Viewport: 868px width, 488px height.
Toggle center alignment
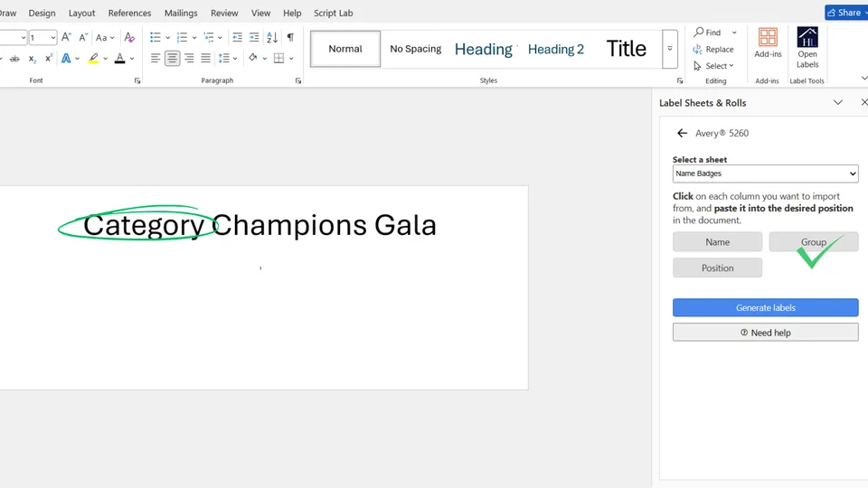tap(172, 58)
